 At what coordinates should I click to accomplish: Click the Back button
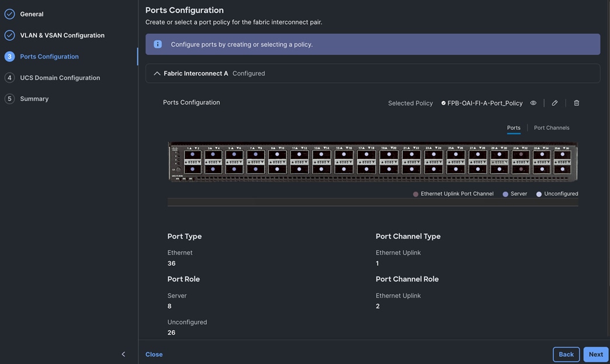coord(566,354)
